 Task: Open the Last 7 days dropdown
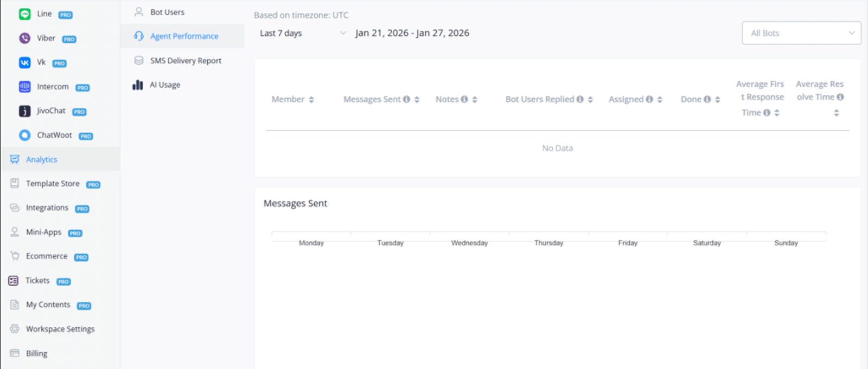point(303,33)
